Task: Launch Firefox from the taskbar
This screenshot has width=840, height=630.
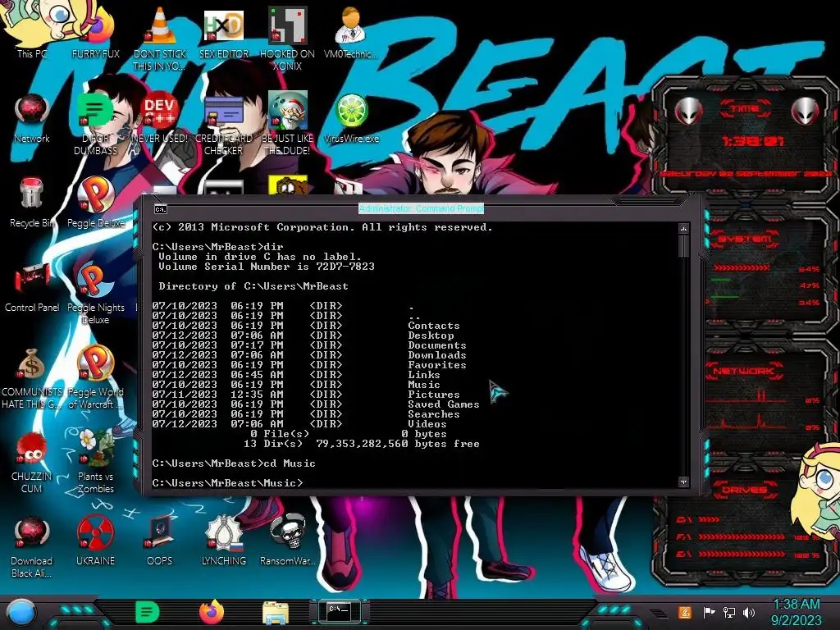Action: [x=212, y=612]
